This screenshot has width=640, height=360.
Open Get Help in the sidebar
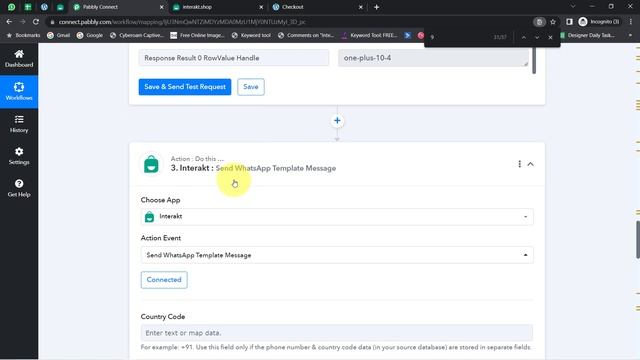(19, 188)
